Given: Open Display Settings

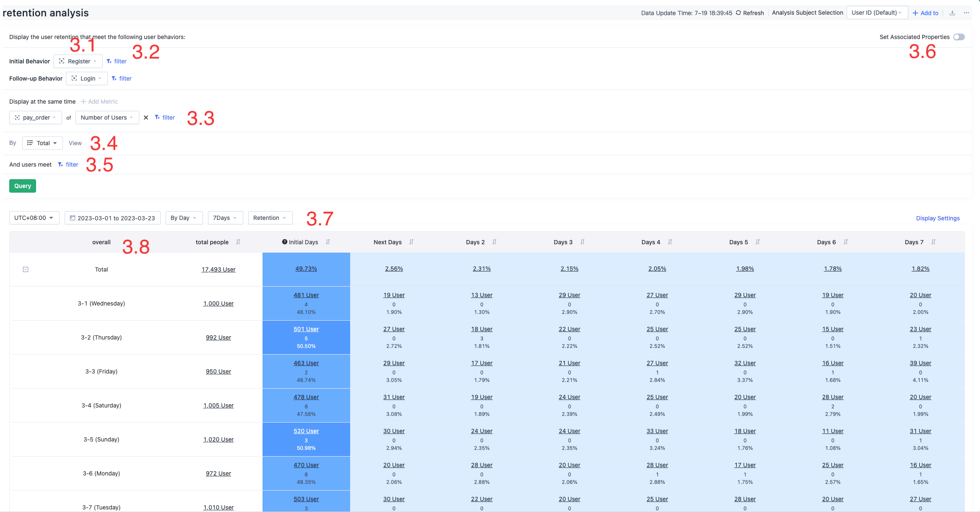Looking at the screenshot, I should [938, 218].
